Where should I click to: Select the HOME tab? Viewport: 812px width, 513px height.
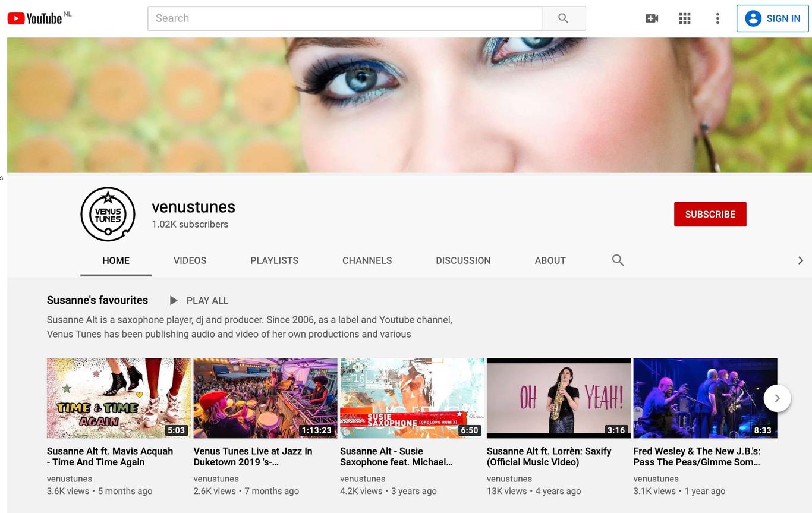116,260
